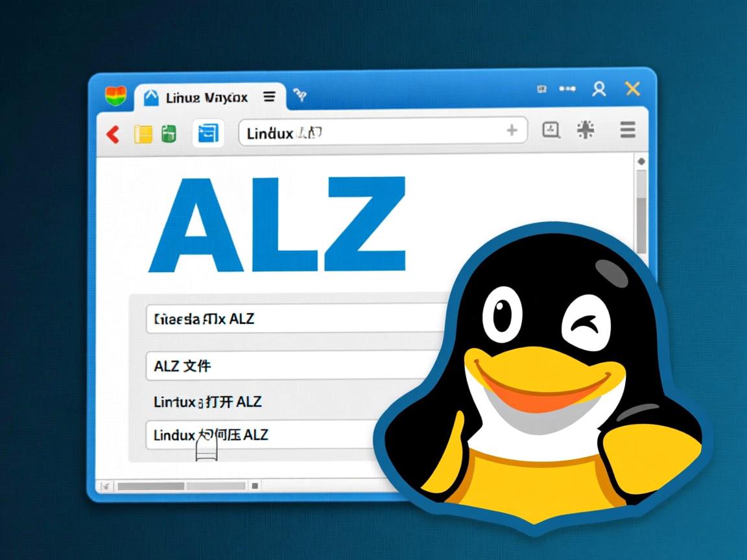Click the highlighted blue bookmarks icon
Screen dimensions: 747x560
tap(207, 132)
